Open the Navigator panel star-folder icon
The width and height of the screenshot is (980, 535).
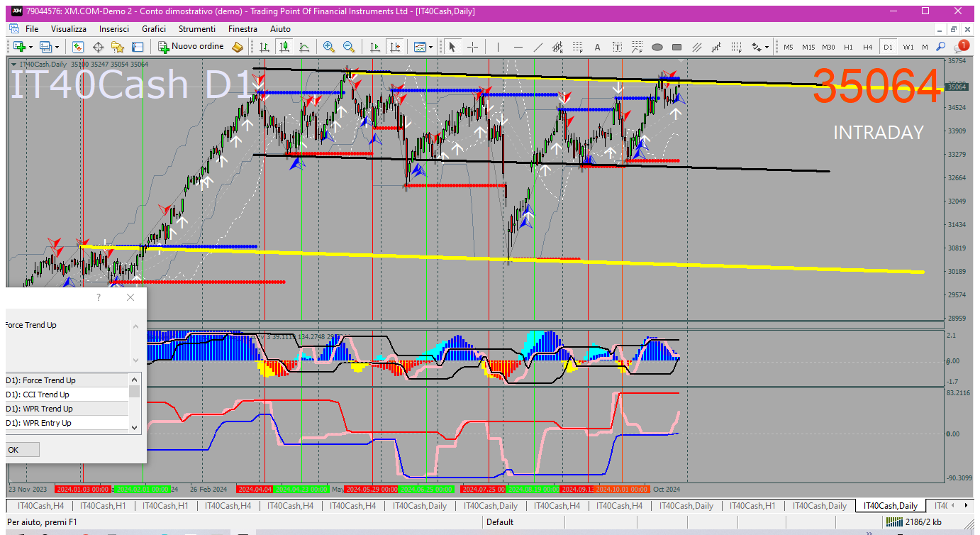[x=118, y=47]
